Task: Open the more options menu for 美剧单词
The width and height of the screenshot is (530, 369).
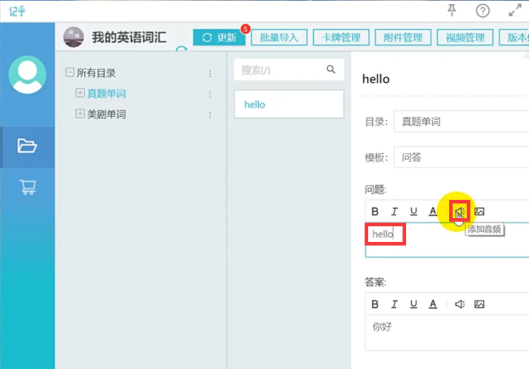Action: click(x=210, y=115)
